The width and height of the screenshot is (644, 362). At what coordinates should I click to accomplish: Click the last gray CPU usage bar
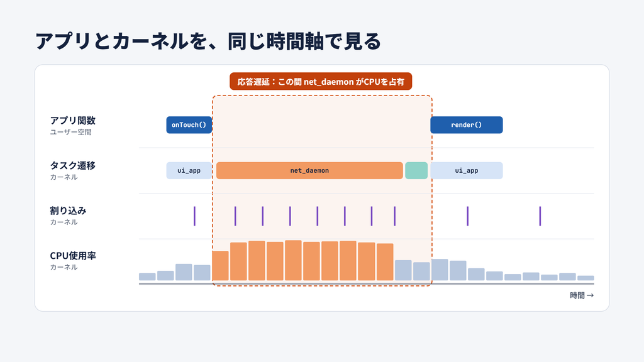(x=586, y=278)
